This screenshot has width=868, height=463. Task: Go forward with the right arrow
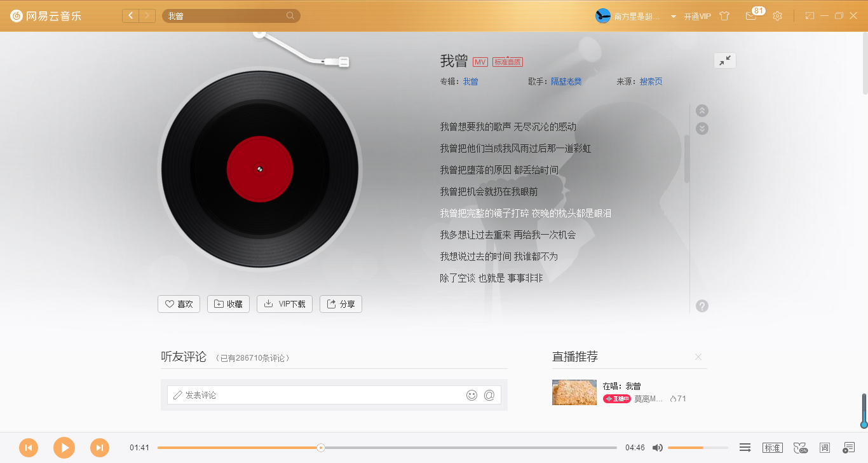tap(147, 16)
